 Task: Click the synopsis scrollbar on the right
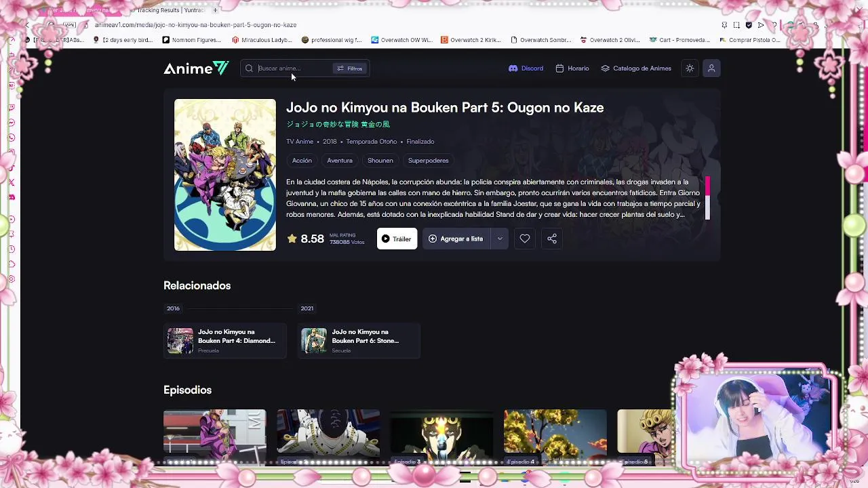tap(707, 198)
